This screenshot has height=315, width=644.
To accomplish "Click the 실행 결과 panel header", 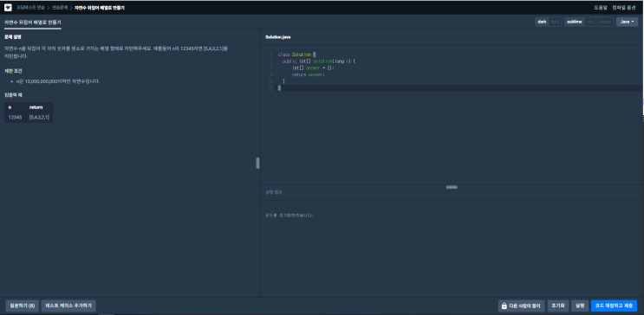I will point(273,192).
